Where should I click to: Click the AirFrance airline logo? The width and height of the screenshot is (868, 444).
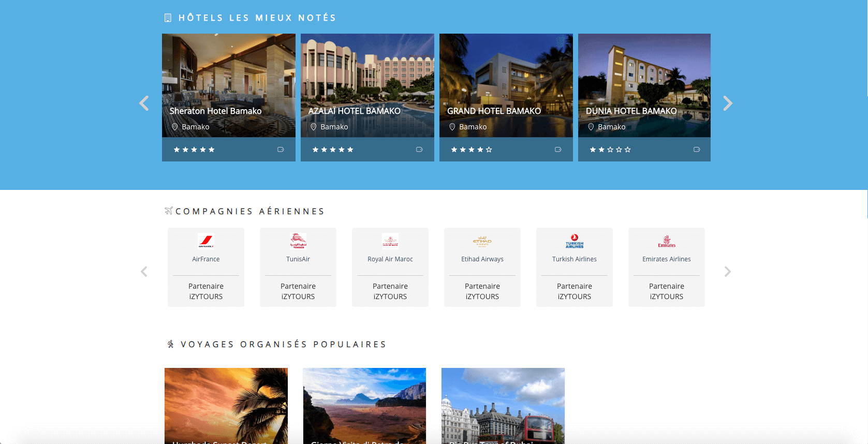205,241
